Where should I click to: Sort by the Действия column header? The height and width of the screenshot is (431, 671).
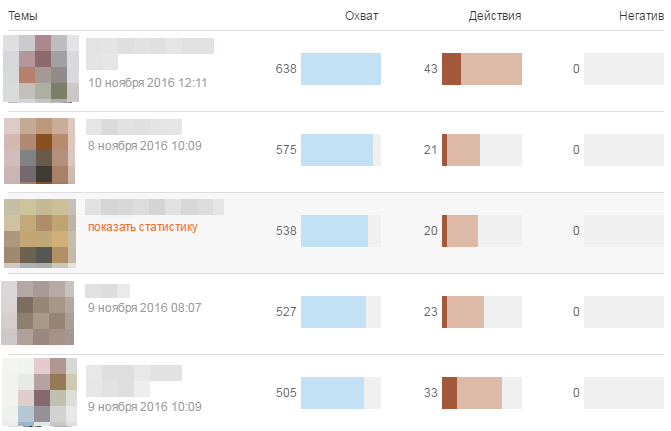point(495,16)
